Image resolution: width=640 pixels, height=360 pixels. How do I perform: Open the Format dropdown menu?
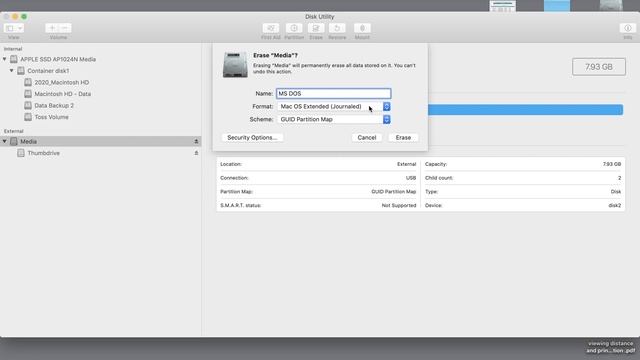(333, 107)
